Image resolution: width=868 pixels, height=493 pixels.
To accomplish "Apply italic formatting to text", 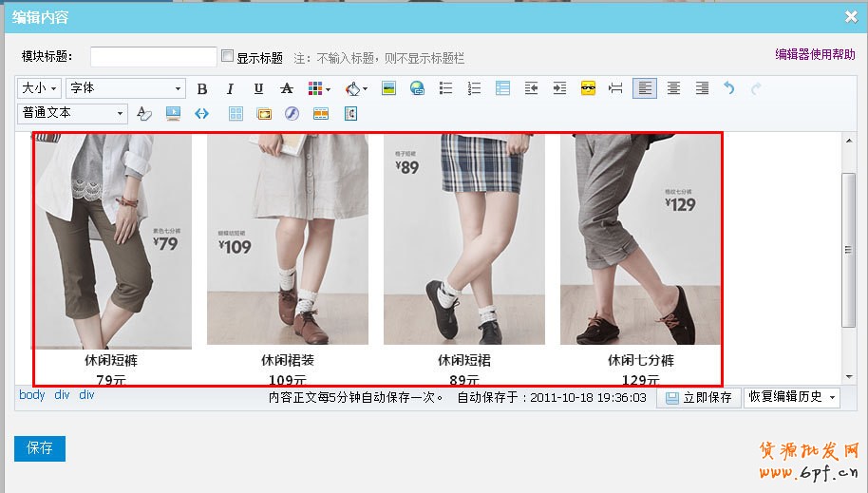I will pos(230,88).
